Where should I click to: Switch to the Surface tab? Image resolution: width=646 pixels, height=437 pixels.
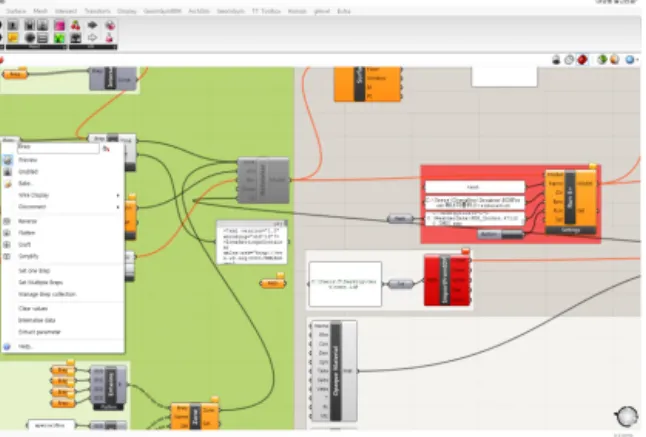point(16,11)
